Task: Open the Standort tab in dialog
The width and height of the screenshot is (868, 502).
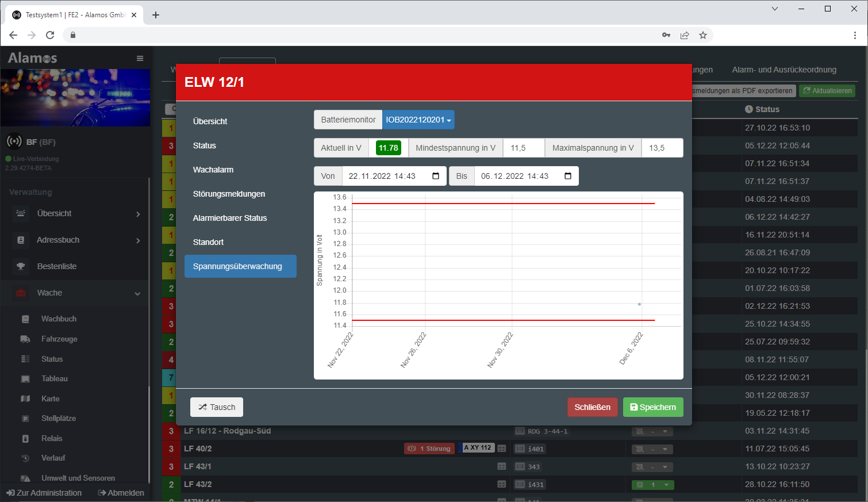Action: pyautogui.click(x=208, y=242)
